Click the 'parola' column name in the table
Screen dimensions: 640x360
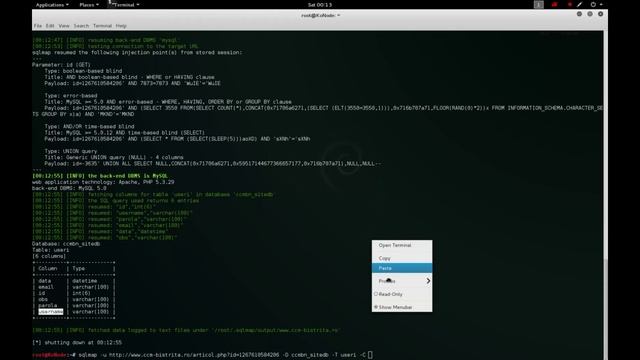tap(48, 306)
